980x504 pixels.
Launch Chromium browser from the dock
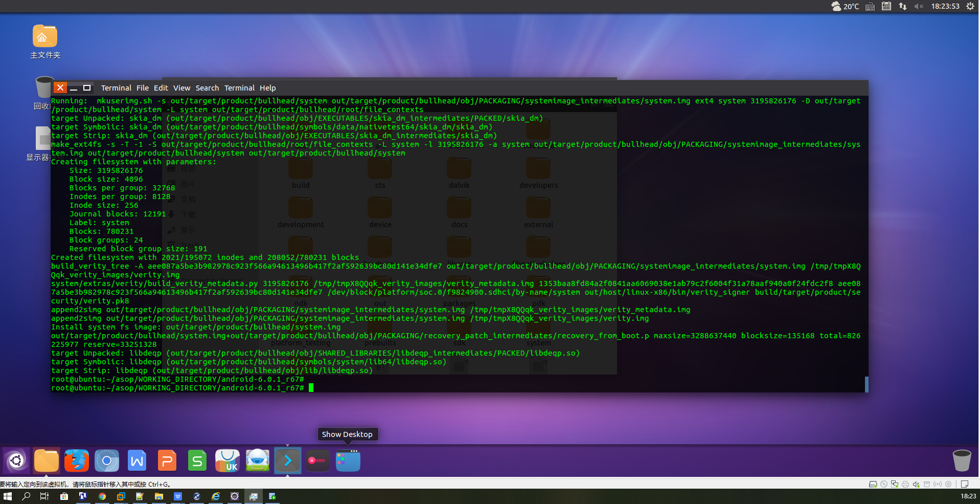point(107,461)
